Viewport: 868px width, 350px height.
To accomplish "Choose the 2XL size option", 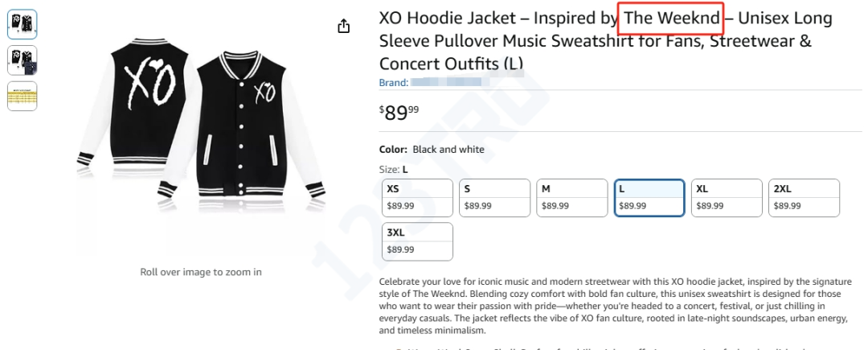I will 804,197.
